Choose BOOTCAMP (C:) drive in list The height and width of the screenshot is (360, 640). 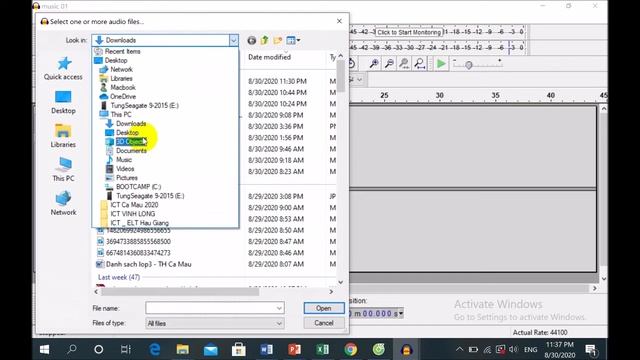tap(138, 187)
